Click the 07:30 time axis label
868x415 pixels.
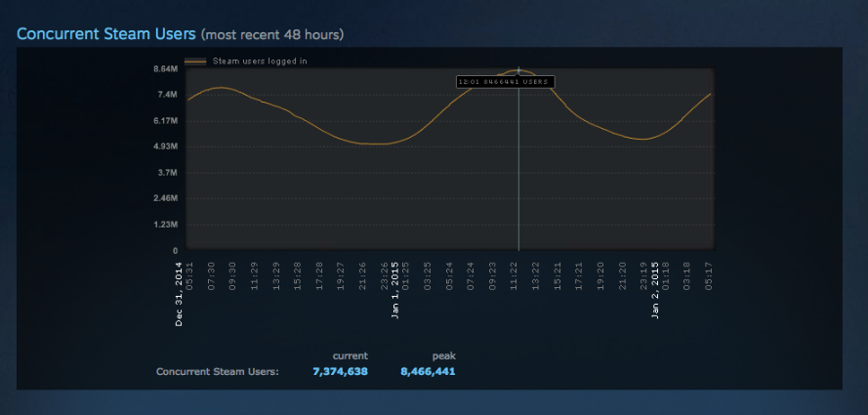click(211, 275)
